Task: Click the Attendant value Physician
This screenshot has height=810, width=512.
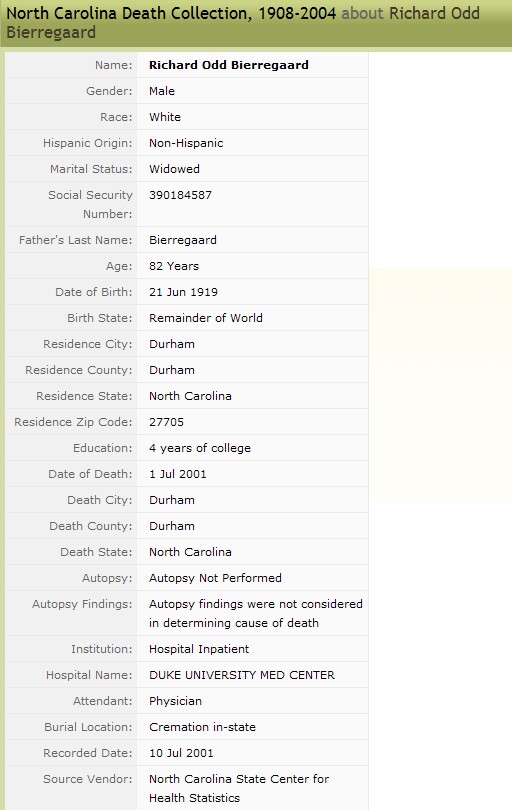Action: coord(175,702)
